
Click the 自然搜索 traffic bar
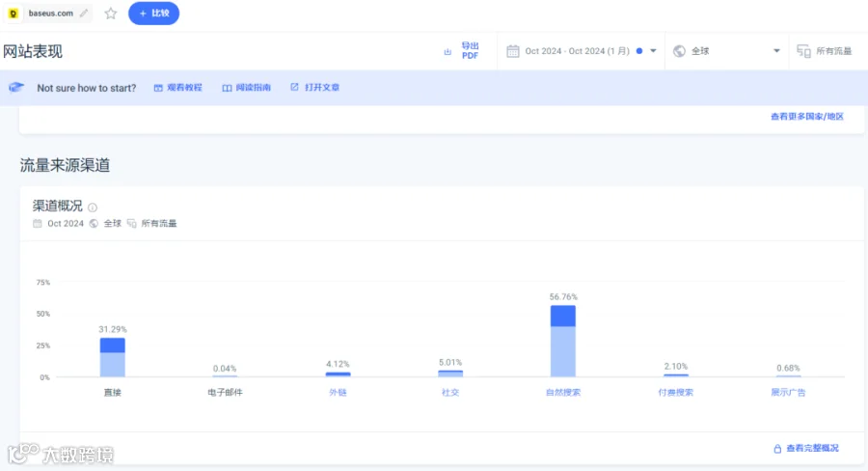(x=563, y=341)
